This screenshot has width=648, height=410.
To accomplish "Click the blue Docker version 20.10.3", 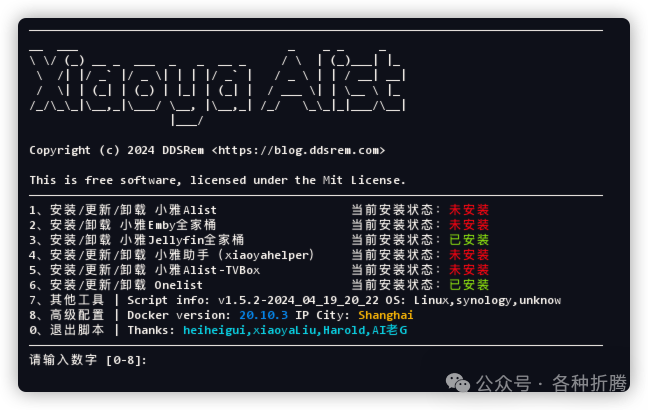I will click(264, 315).
